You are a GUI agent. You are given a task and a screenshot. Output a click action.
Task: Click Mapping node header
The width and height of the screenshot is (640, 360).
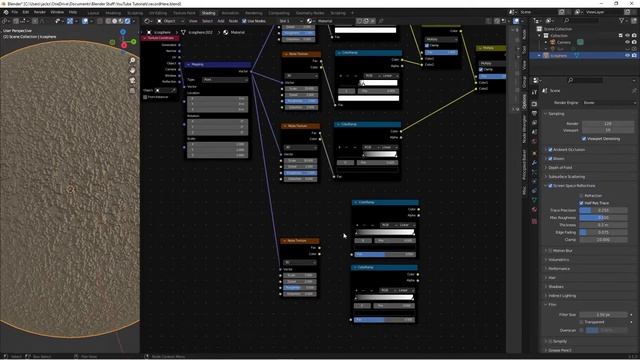point(218,64)
